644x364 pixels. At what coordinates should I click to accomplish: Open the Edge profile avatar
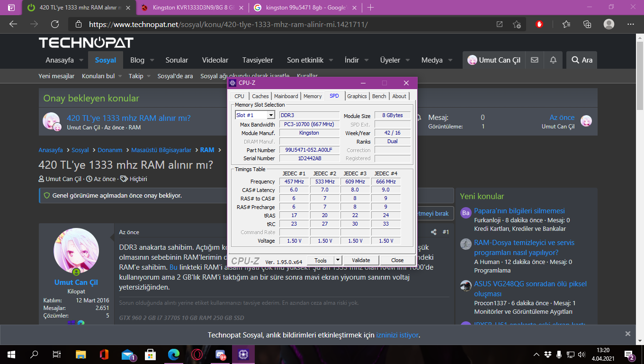609,24
